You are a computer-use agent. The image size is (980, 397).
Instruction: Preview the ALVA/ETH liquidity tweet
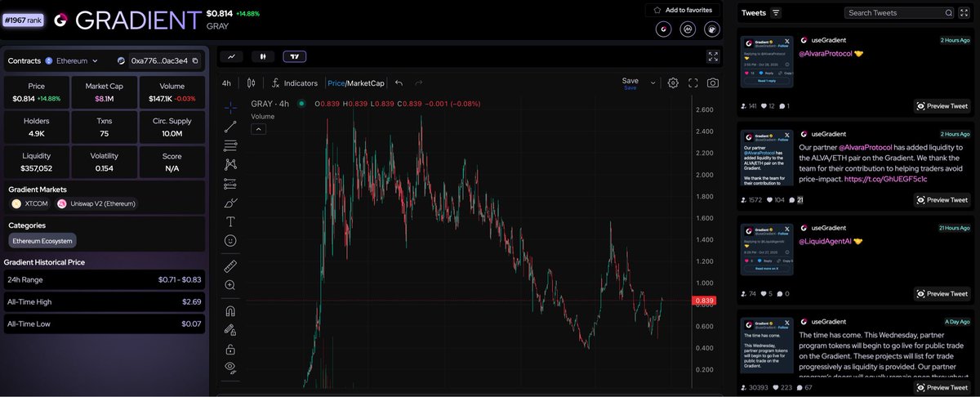point(942,199)
